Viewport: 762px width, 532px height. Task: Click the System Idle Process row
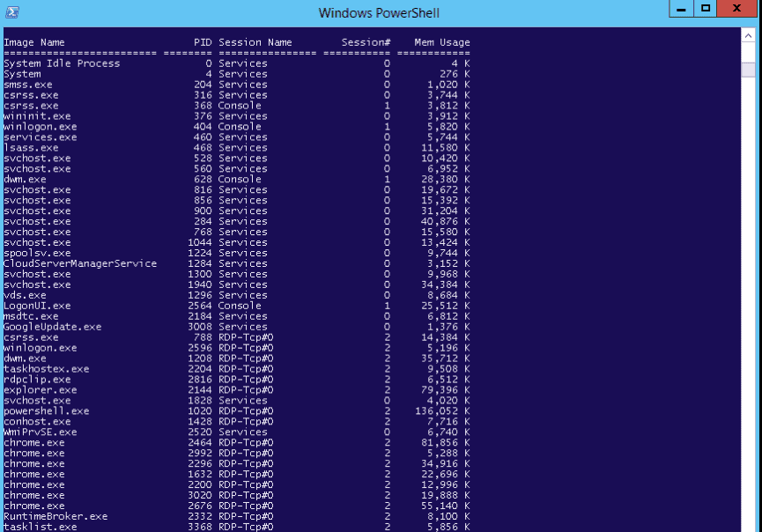tap(237, 63)
